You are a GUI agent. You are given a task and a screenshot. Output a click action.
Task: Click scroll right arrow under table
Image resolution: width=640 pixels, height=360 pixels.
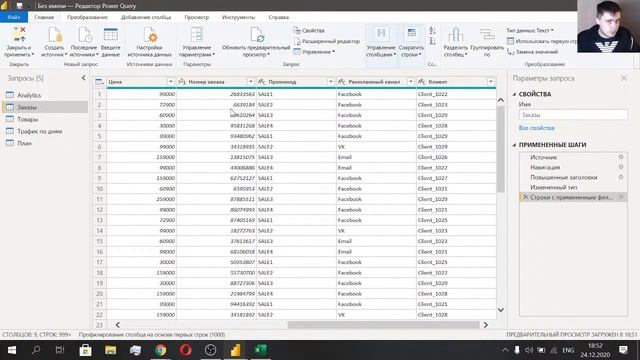click(485, 325)
